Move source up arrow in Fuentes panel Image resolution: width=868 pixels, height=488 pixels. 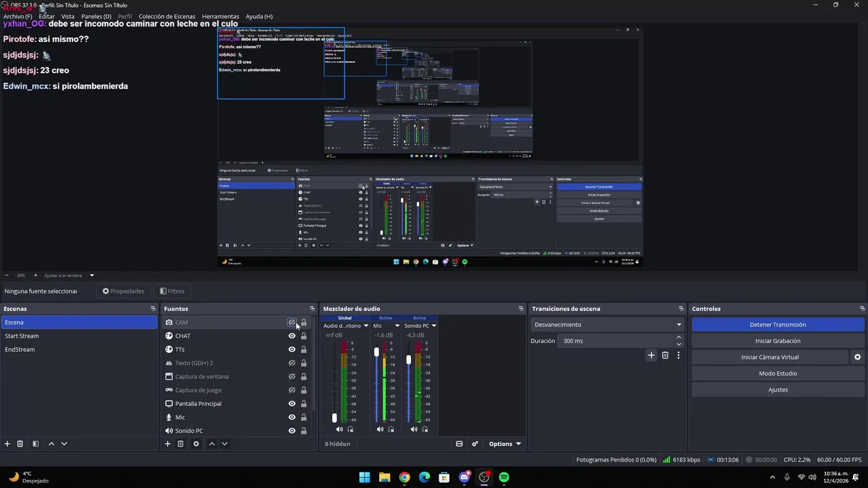tap(212, 444)
